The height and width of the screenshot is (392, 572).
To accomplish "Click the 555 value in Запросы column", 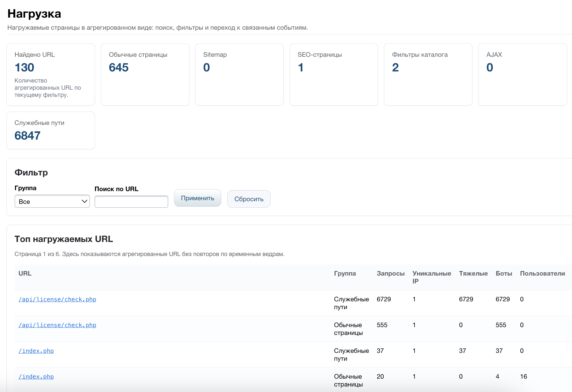I will click(x=382, y=325).
